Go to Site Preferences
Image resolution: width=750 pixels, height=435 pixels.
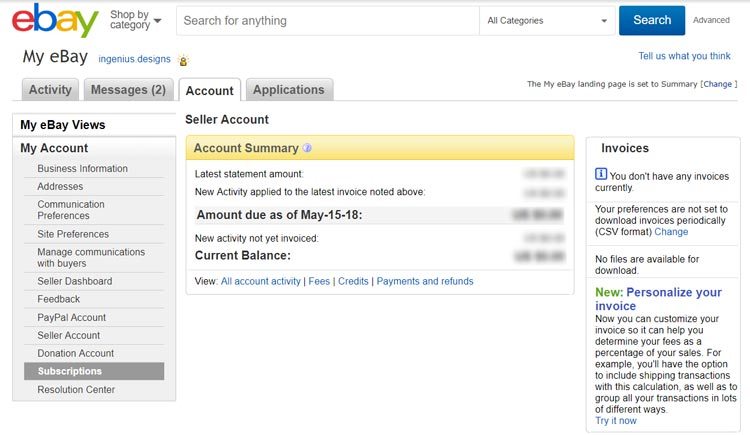click(73, 234)
